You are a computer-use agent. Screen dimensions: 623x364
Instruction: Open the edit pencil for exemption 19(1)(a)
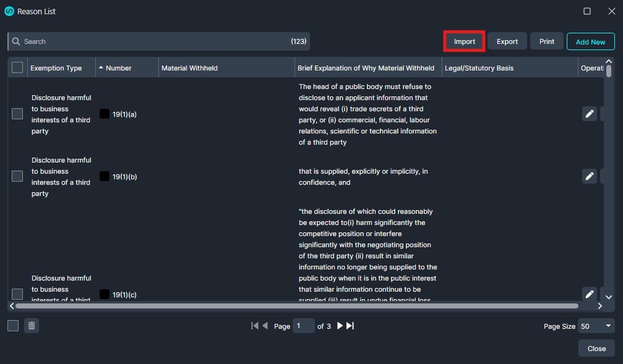click(589, 114)
